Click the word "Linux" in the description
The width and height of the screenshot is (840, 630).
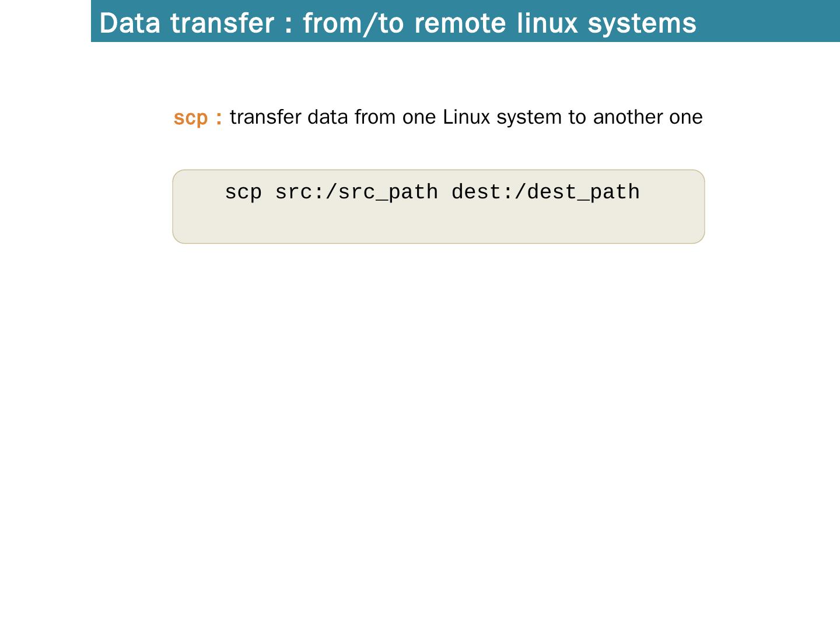[x=466, y=117]
